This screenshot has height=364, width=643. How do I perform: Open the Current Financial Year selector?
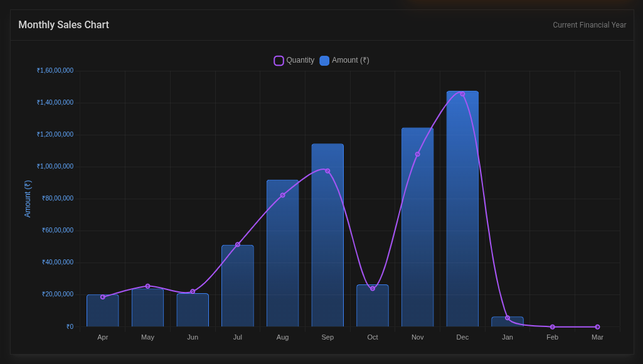(x=590, y=24)
